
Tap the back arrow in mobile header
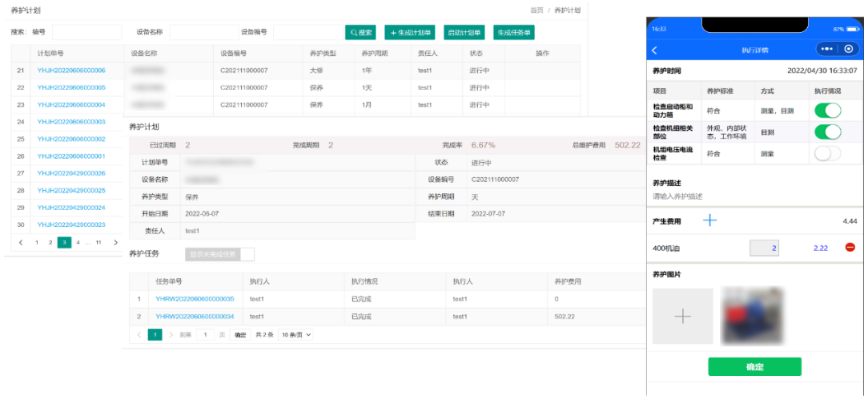655,50
